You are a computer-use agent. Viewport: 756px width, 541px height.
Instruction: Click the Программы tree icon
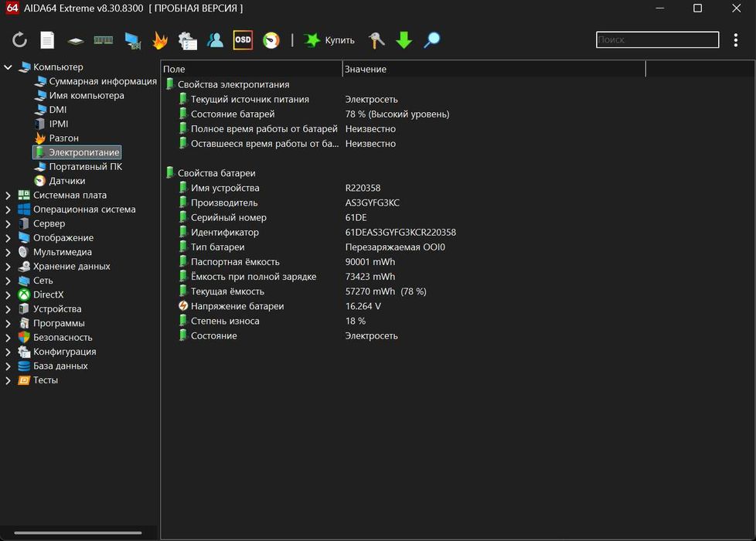pos(24,323)
